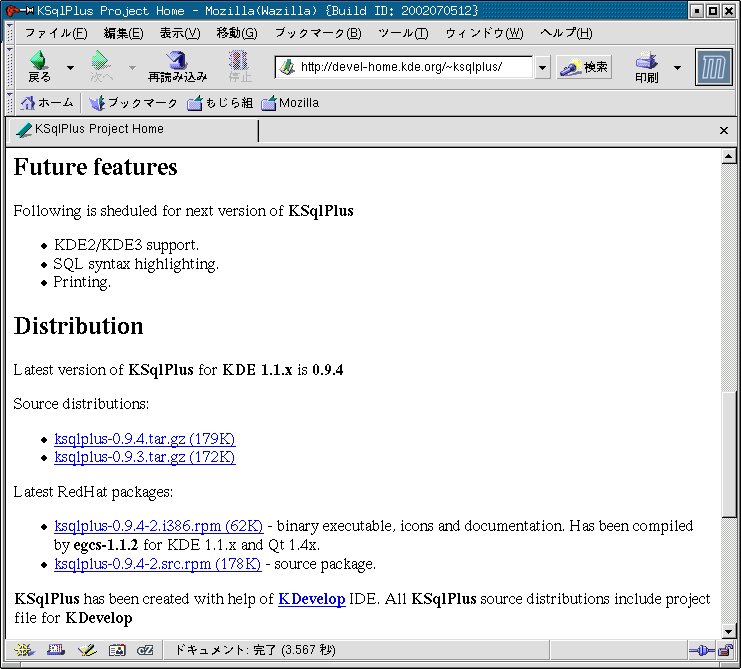The height and width of the screenshot is (669, 741).
Task: Click the window menu icon in title bar
Action: click(19, 10)
